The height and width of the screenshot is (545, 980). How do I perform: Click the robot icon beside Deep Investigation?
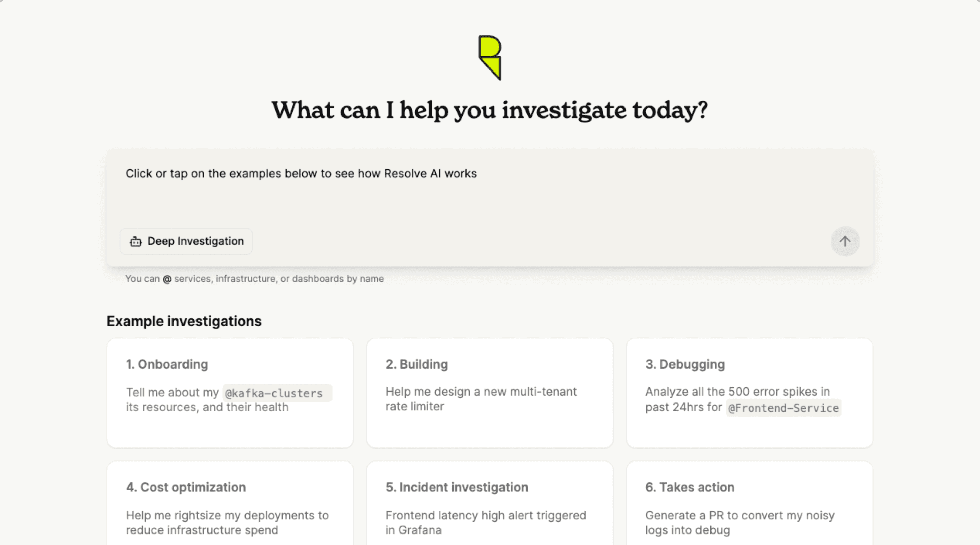click(136, 241)
